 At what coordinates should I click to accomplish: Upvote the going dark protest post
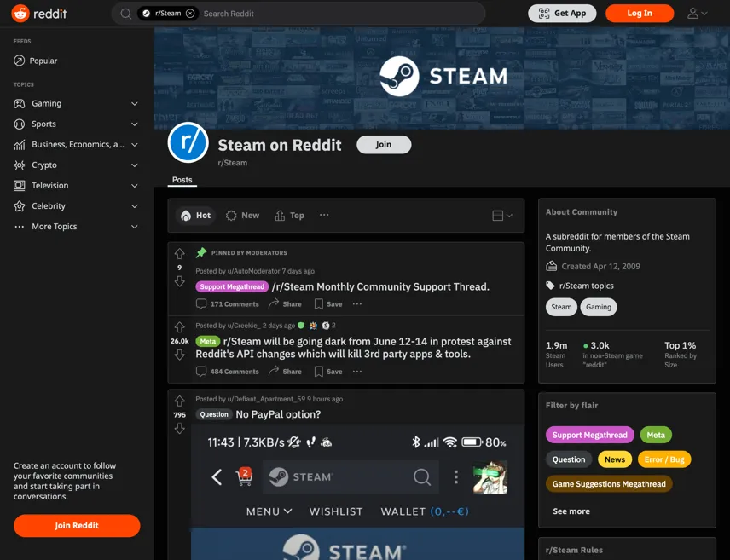point(180,327)
